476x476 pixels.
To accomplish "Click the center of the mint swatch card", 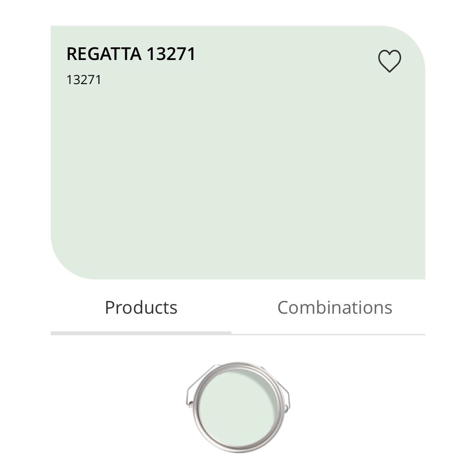I will pos(238,152).
